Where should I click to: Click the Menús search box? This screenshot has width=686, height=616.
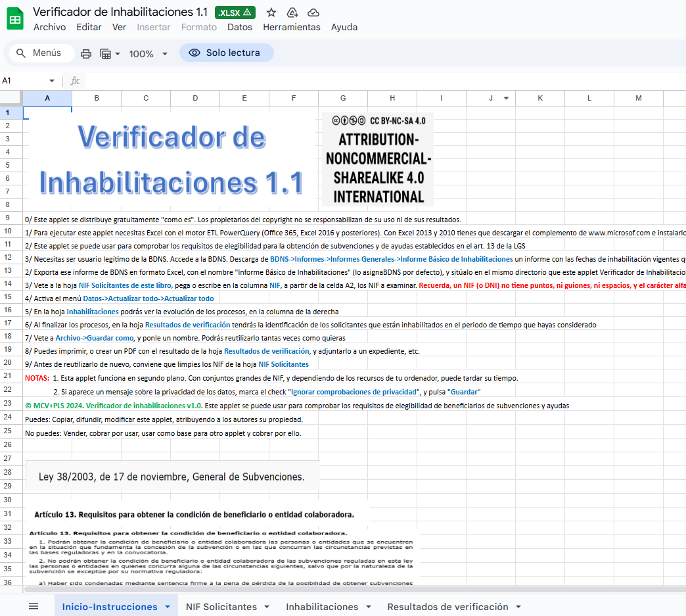pyautogui.click(x=39, y=53)
